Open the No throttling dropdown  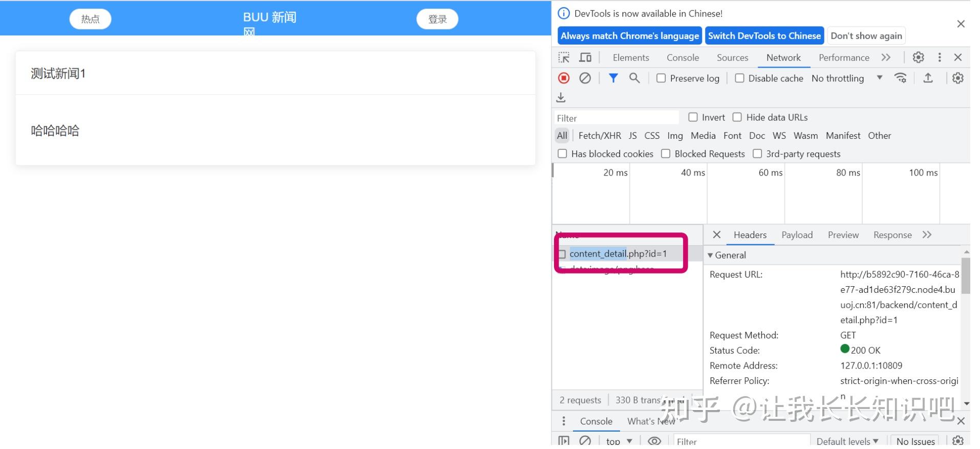847,78
